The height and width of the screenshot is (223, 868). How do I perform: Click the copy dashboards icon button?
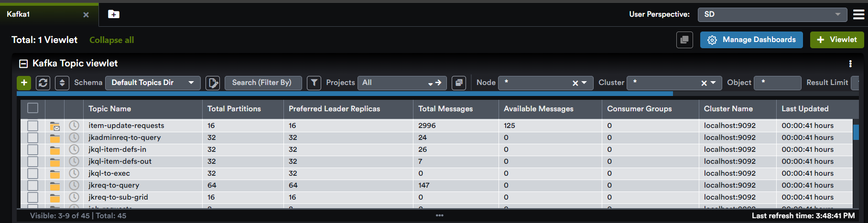pos(684,40)
